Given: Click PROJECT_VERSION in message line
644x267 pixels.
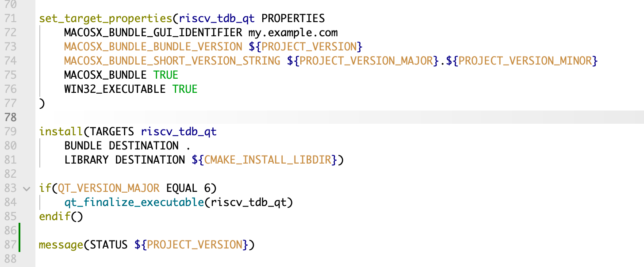Looking at the screenshot, I should click(195, 245).
